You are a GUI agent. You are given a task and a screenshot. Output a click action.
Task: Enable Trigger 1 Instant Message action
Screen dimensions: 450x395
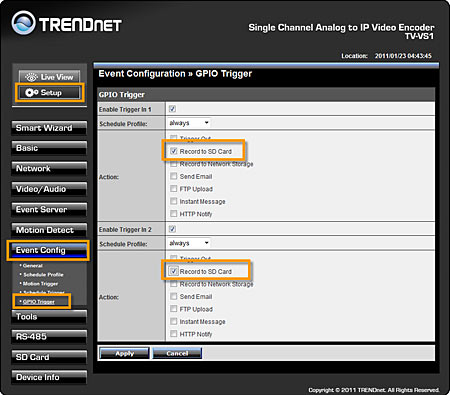[173, 201]
